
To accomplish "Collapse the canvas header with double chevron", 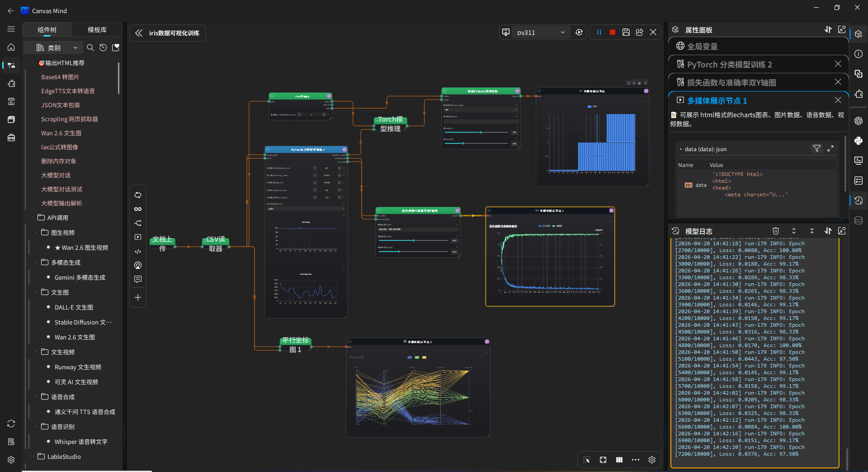I will 139,33.
